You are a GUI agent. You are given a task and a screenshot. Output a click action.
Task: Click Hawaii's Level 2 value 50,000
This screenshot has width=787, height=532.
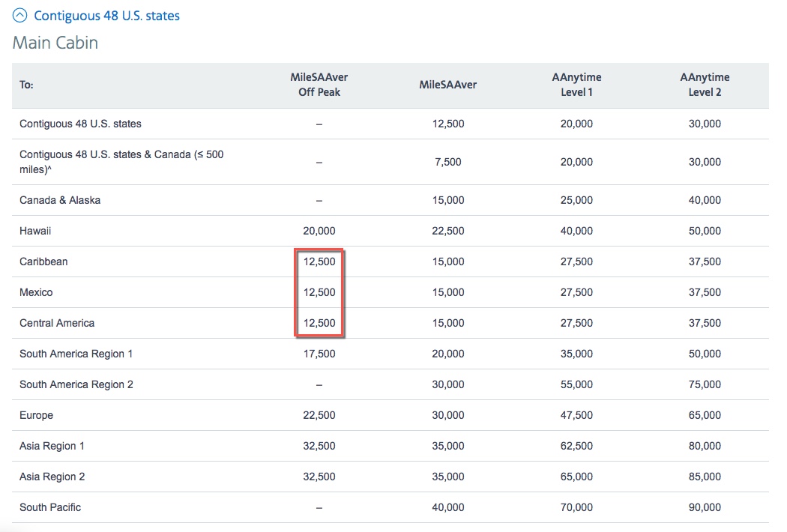point(705,231)
